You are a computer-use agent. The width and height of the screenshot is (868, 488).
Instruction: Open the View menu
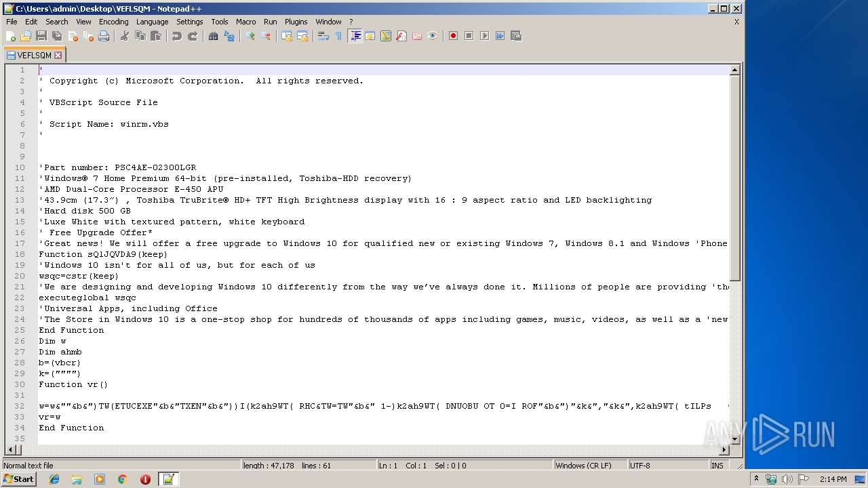coord(83,22)
